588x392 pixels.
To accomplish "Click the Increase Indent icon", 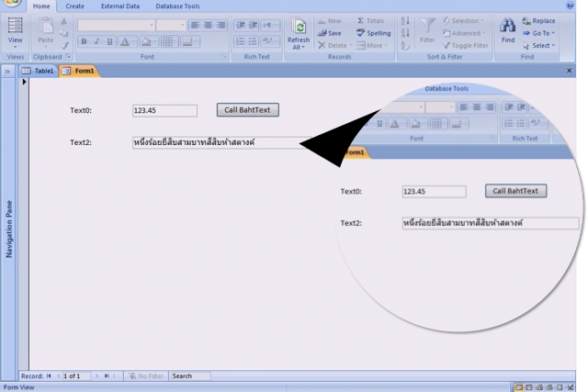I will click(x=254, y=25).
